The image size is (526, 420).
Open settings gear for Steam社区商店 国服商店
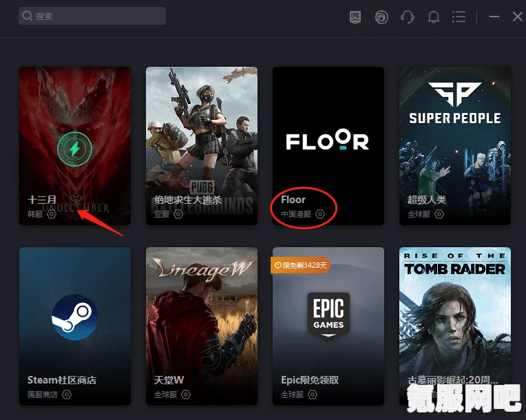[67, 395]
